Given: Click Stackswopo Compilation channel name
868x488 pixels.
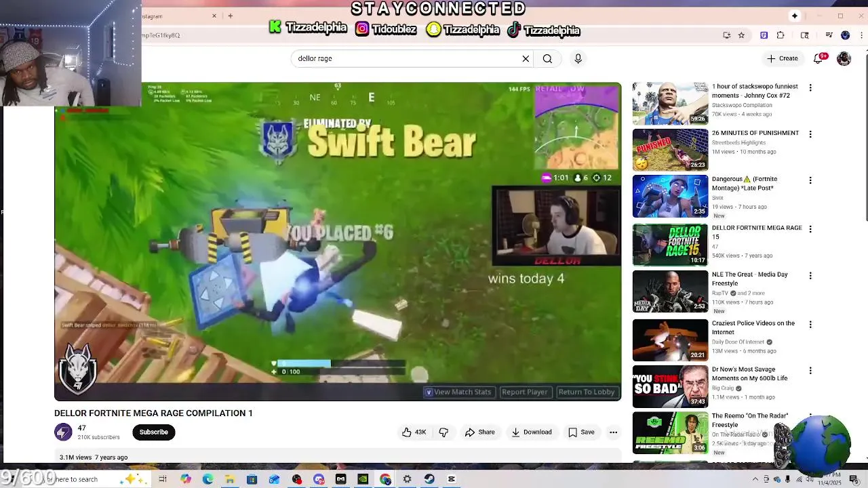Looking at the screenshot, I should (742, 105).
